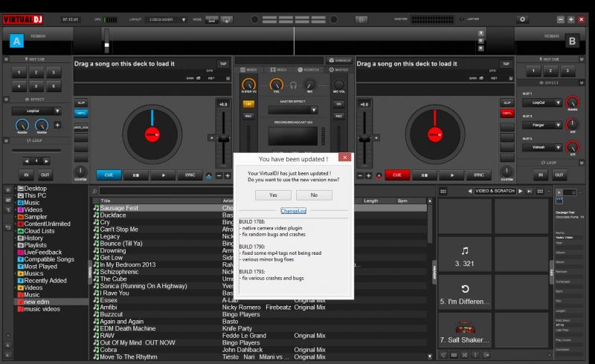Toggle deck B SLIP mode

pyautogui.click(x=507, y=103)
